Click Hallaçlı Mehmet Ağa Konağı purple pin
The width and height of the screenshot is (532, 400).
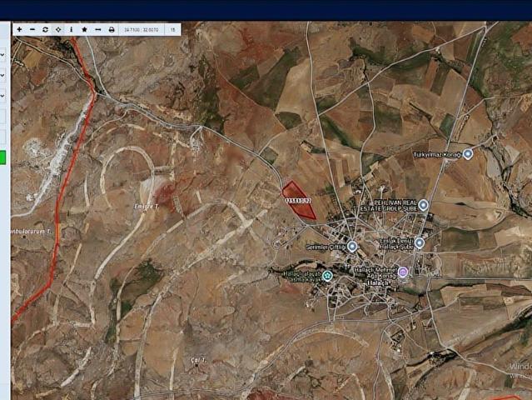404,272
